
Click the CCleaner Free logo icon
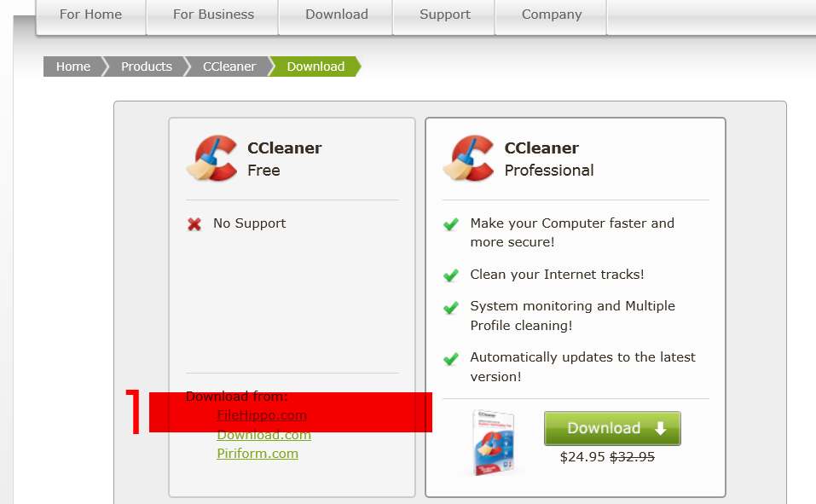pos(212,159)
